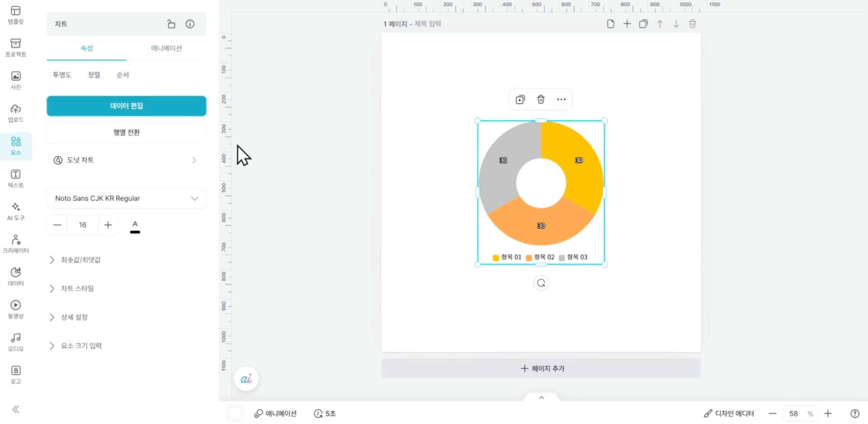Open the 프로젝트 sidebar panel

16,48
